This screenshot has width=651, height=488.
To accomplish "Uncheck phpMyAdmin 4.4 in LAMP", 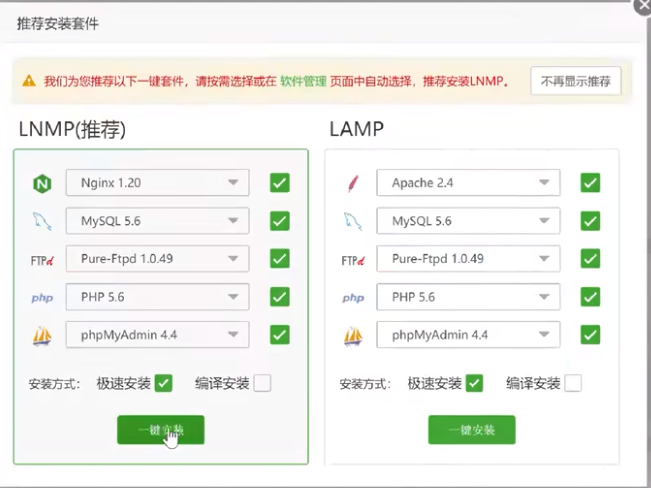I will pyautogui.click(x=590, y=334).
